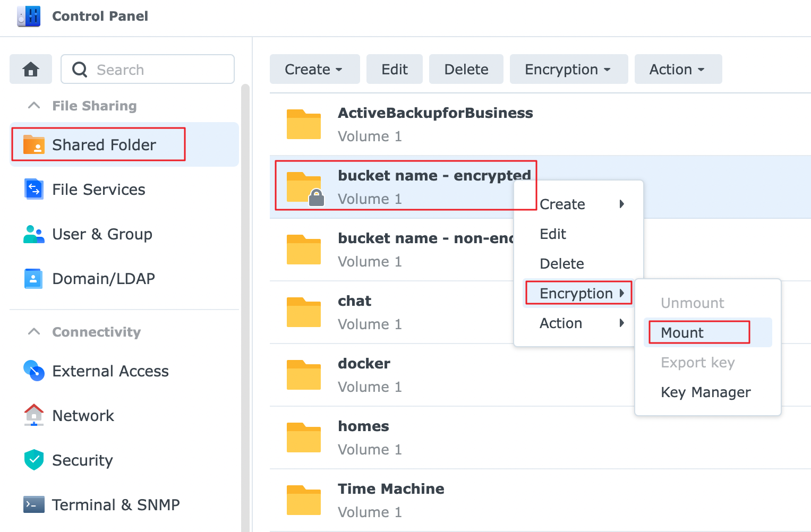
Task: Open File Services settings
Action: pyautogui.click(x=98, y=190)
